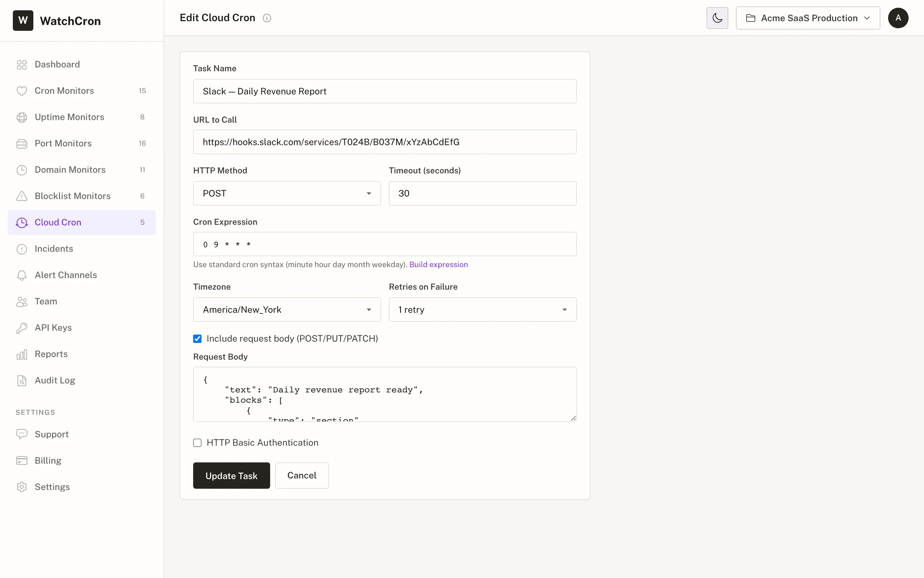Click inside the Request Body textarea
Image resolution: width=924 pixels, height=578 pixels.
(385, 395)
